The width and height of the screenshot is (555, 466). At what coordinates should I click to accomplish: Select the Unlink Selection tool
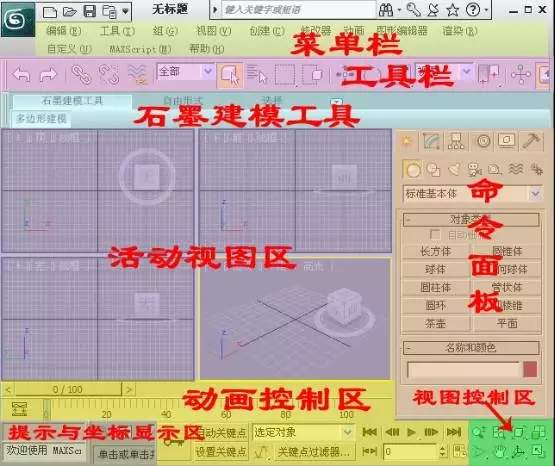point(109,74)
